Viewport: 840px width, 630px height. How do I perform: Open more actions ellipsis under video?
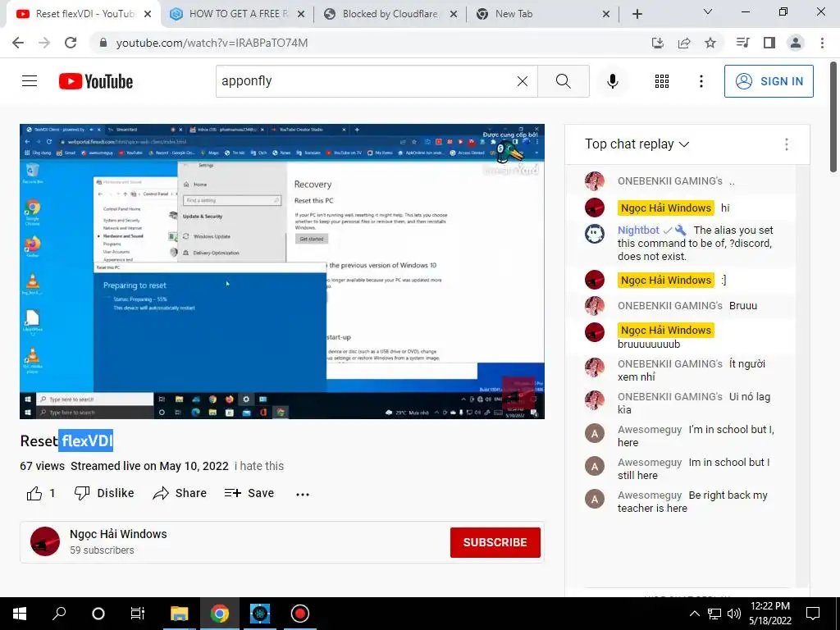303,494
